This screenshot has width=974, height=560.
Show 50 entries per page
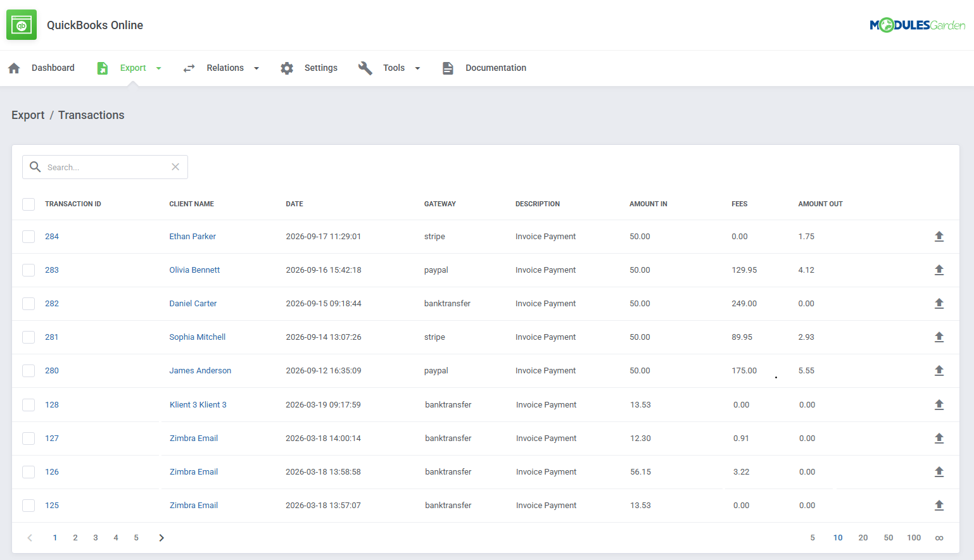point(889,538)
